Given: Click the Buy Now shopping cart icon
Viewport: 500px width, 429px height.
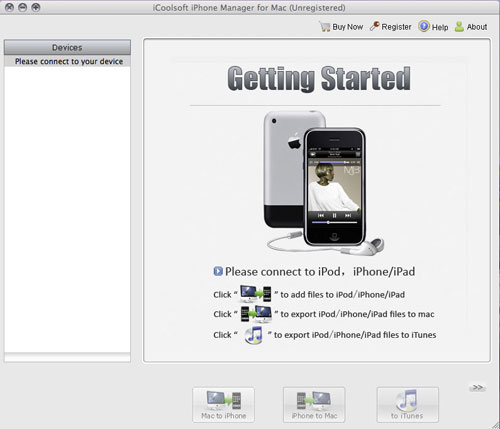Looking at the screenshot, I should click(324, 27).
